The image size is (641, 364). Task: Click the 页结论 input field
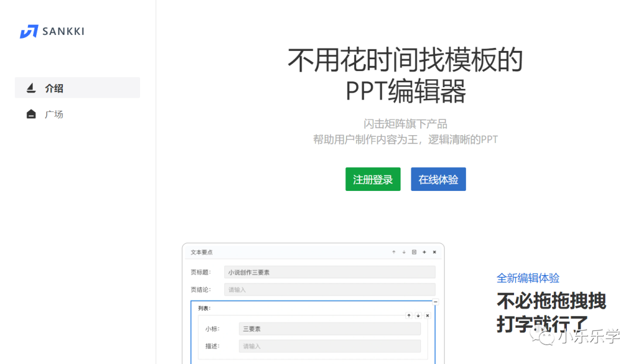point(329,289)
